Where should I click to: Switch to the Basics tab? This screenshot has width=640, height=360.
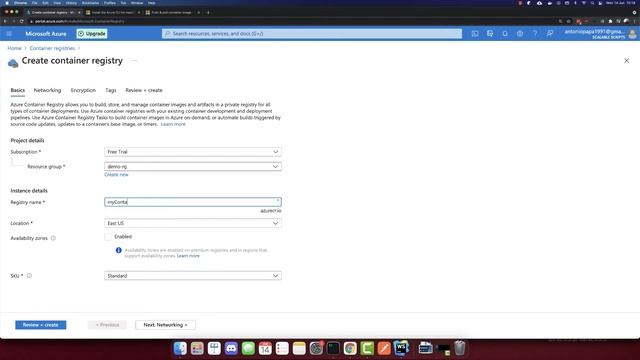click(18, 90)
